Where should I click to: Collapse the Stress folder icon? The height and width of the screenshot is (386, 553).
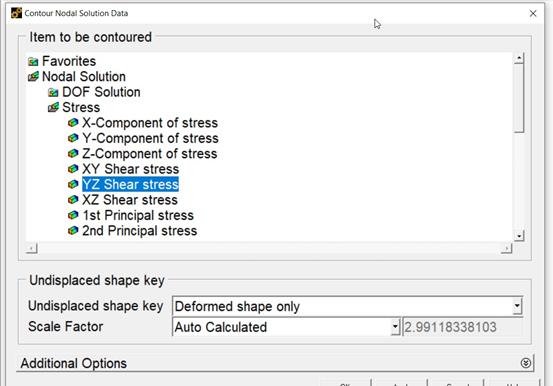click(53, 107)
